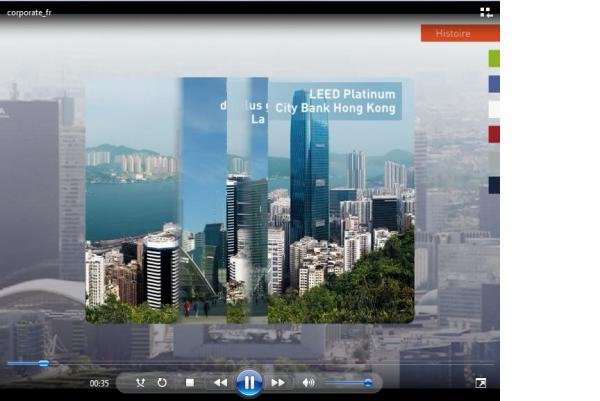Select the white side tab
This screenshot has width=600, height=401.
494,109
